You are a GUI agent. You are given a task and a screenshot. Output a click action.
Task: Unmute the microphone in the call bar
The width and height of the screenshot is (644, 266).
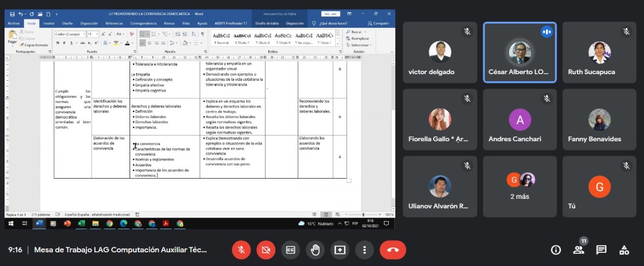[x=242, y=250]
